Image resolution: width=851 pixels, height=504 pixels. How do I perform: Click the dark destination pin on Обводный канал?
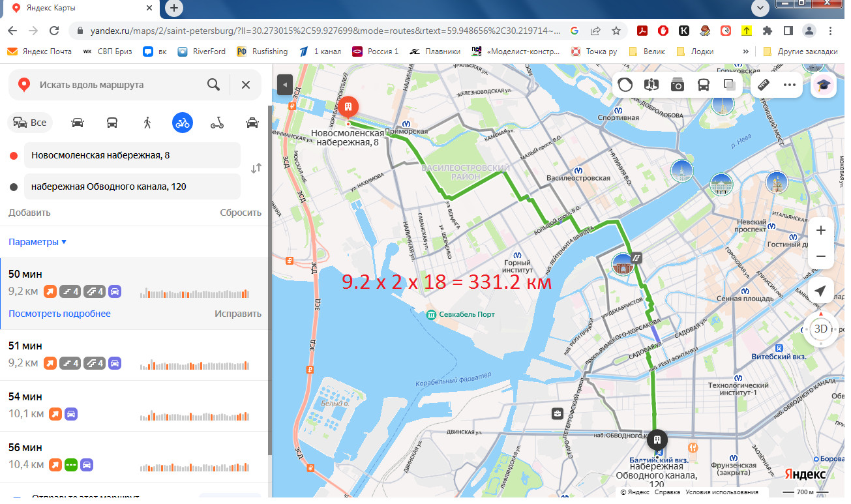658,439
